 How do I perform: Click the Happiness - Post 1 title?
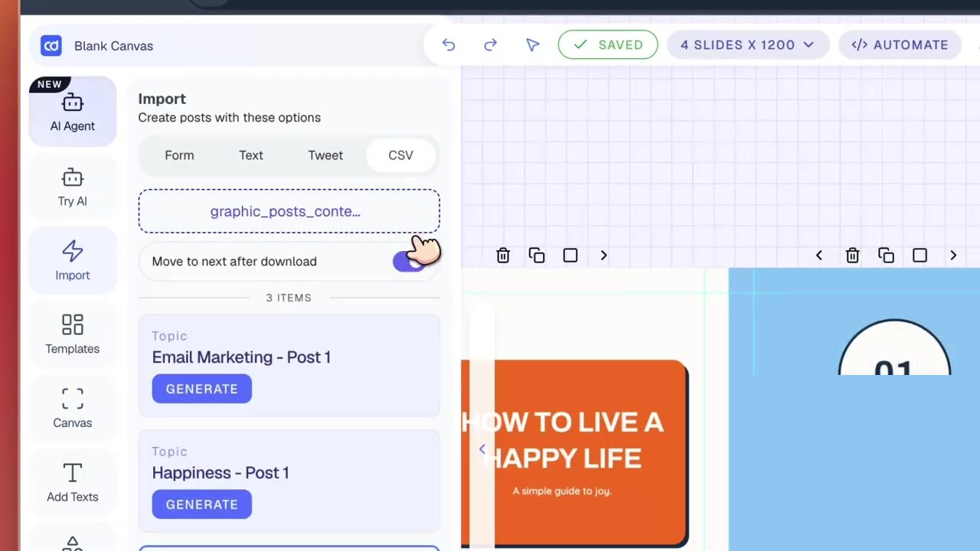pos(220,473)
